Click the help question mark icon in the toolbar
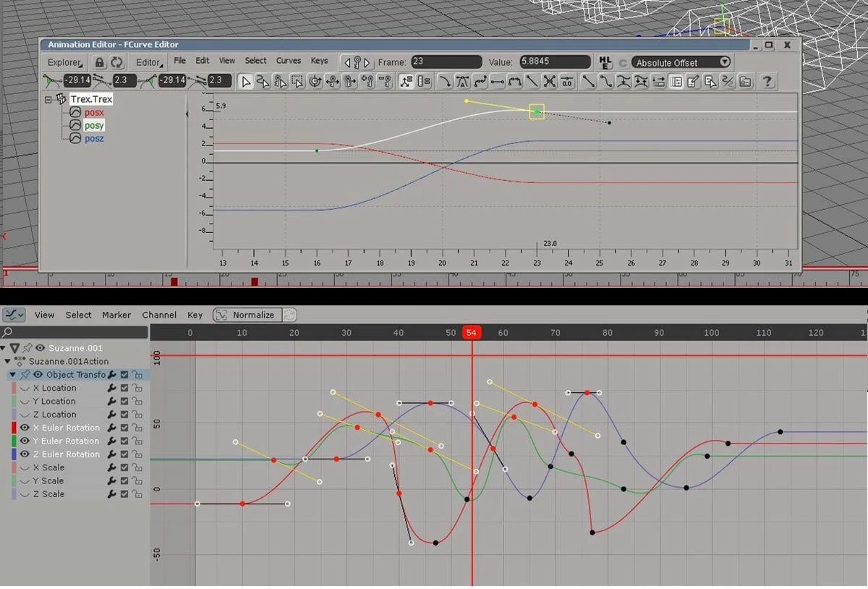Viewport: 868px width, 589px height. (x=767, y=82)
